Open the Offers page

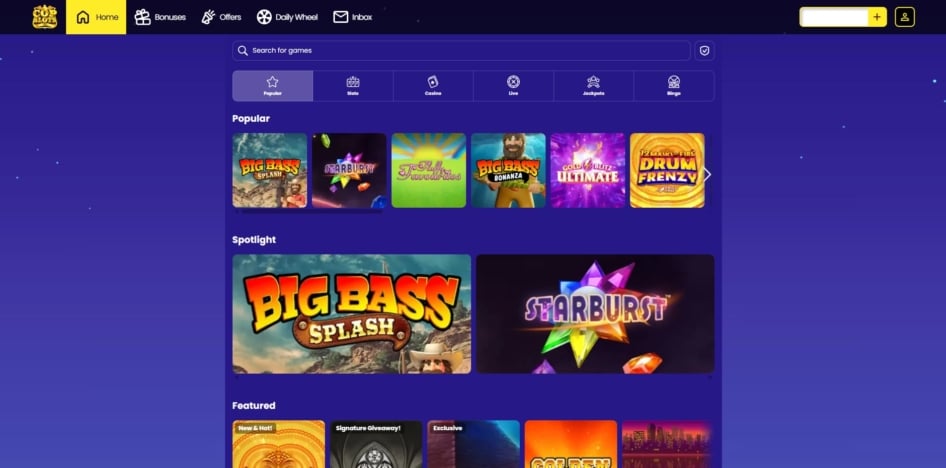click(x=221, y=17)
